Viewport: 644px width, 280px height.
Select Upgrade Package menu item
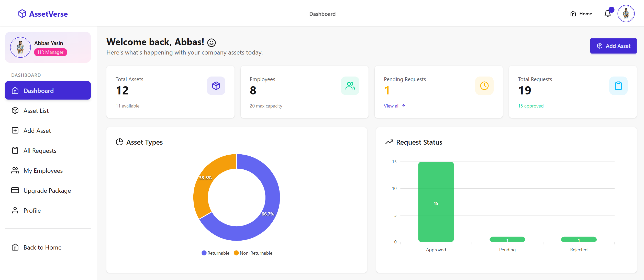click(x=47, y=190)
